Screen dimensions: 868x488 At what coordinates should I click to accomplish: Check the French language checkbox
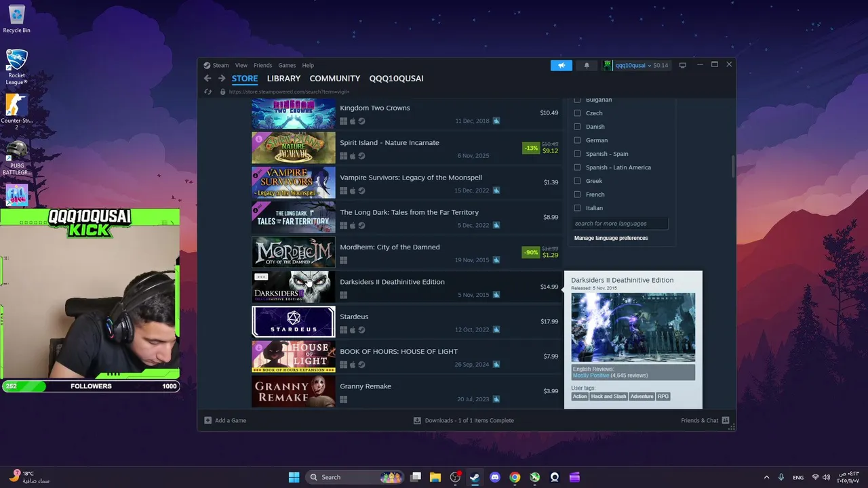click(578, 195)
